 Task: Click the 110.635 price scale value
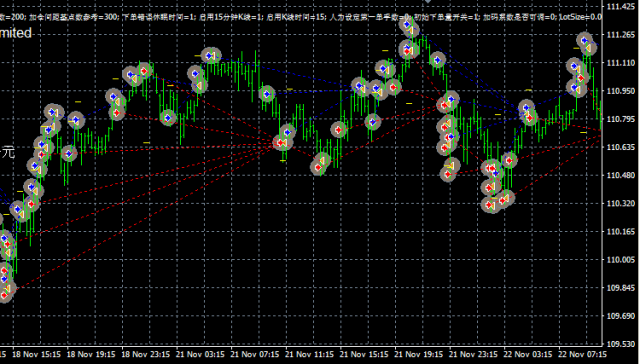[620, 147]
